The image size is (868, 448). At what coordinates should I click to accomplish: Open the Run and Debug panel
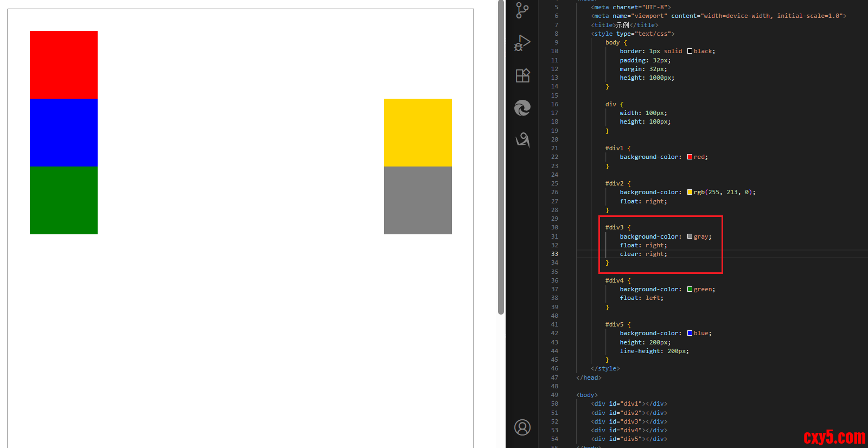(x=522, y=43)
